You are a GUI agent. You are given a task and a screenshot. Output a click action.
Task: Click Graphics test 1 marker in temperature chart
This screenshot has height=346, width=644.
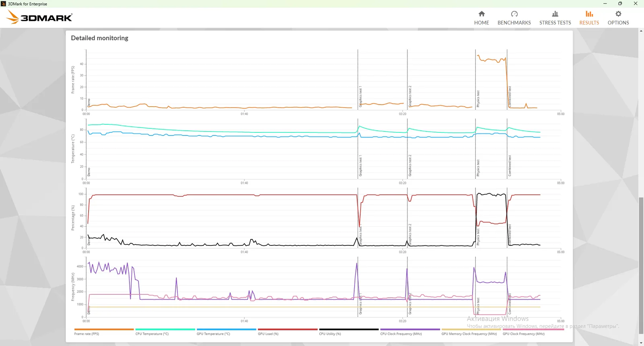[360, 166]
